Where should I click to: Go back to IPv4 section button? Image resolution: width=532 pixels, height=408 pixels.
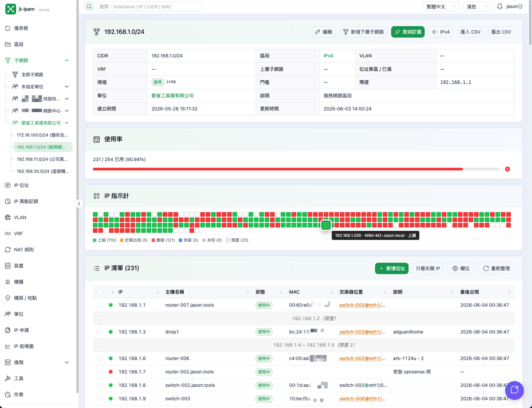[441, 32]
